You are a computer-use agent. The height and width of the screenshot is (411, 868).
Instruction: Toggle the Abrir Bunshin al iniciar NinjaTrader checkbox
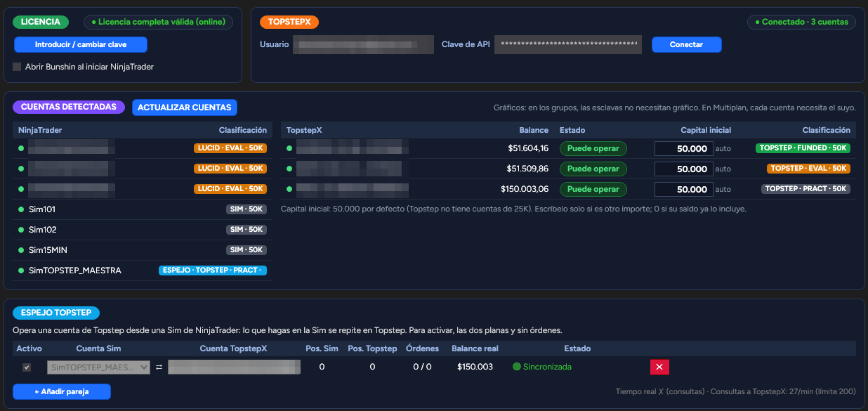coord(18,67)
